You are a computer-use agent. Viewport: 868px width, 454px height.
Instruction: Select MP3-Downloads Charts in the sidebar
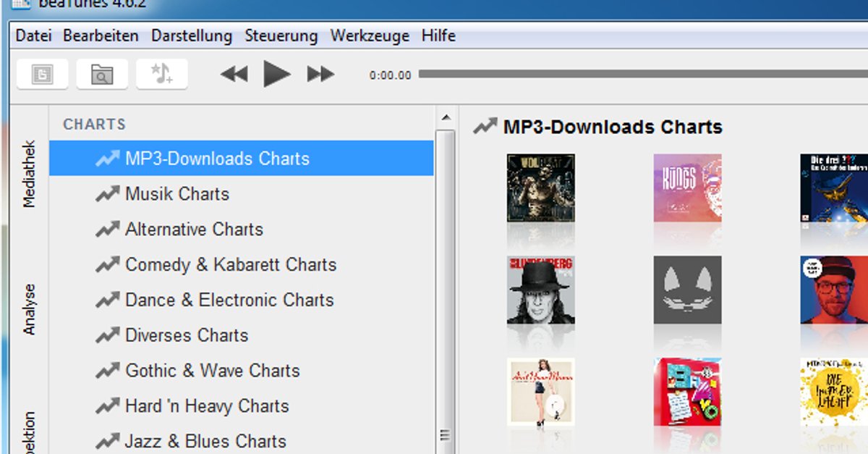click(242, 159)
